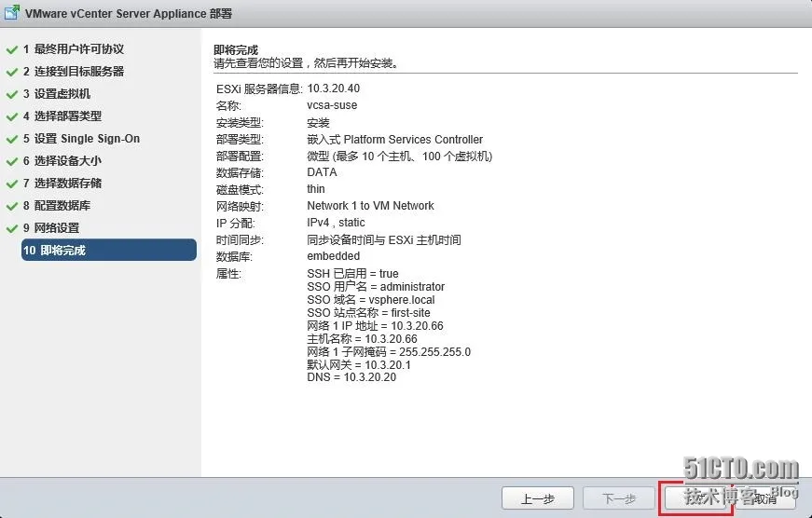Click the 主机名称 = 10.3.20.66 line

click(x=362, y=339)
